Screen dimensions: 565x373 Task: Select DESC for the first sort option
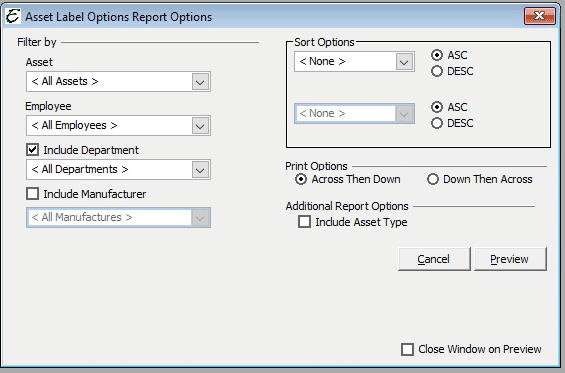437,71
